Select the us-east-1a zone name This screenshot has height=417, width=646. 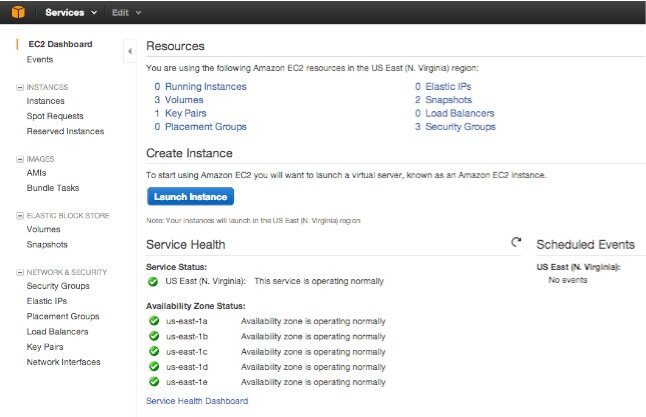click(187, 321)
